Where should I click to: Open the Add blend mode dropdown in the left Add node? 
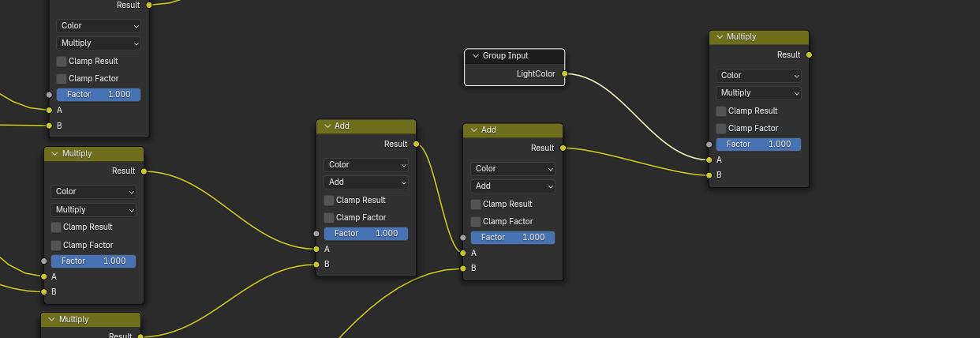366,182
